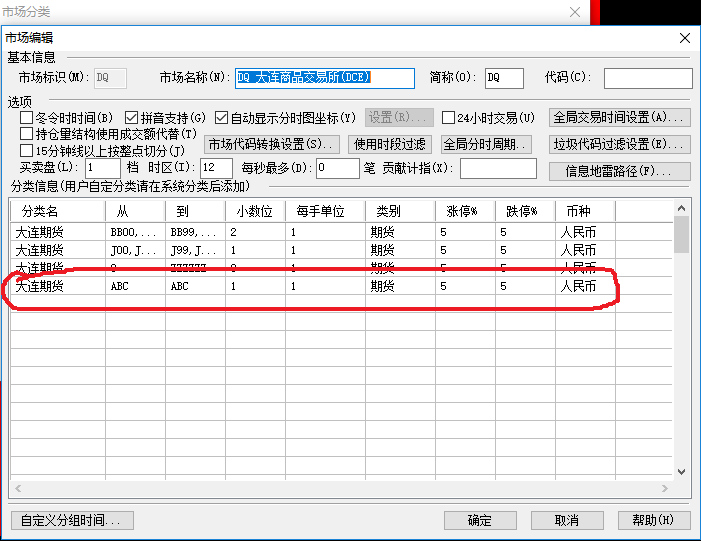This screenshot has height=541, width=701.
Task: Check 15分钟线以上按整点切分(J) option
Action: coord(26,151)
